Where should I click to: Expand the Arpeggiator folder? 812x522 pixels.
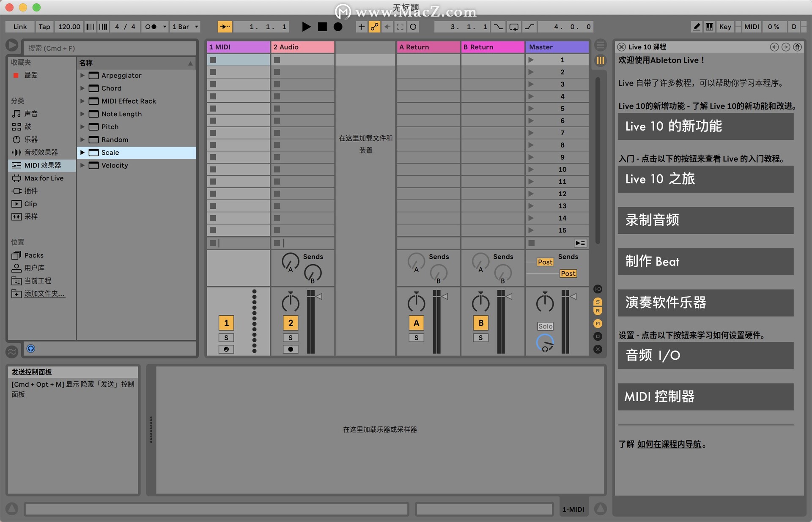tap(83, 75)
